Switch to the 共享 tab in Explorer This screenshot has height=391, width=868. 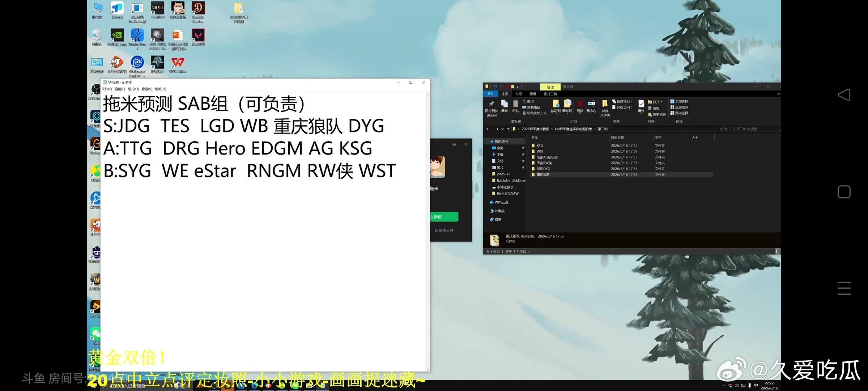[519, 94]
